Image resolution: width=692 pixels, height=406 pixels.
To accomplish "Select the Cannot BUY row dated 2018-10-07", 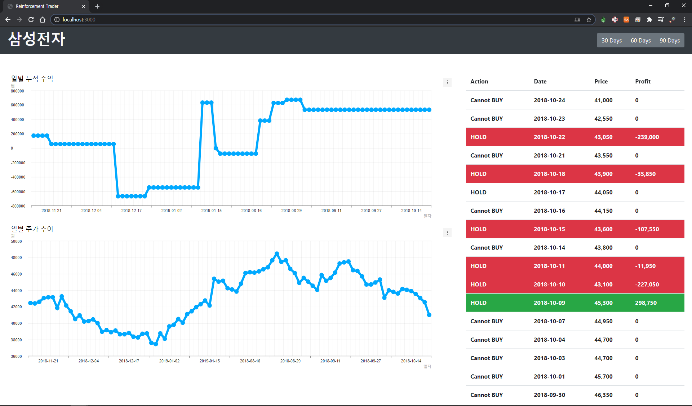I will [x=575, y=321].
